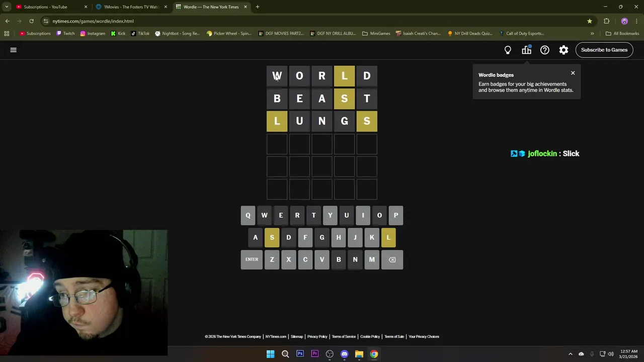Open Photoshop from the taskbar
The image size is (644, 362).
(300, 354)
